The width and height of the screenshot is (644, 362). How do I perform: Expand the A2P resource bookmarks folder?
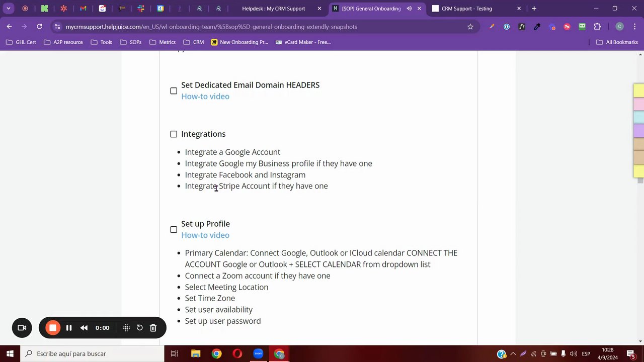[x=63, y=42]
